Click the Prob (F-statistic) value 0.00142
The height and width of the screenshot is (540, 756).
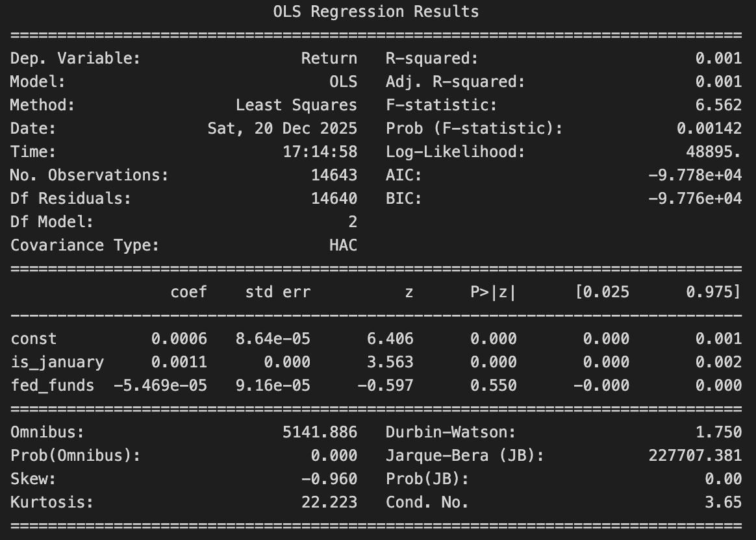(x=709, y=129)
